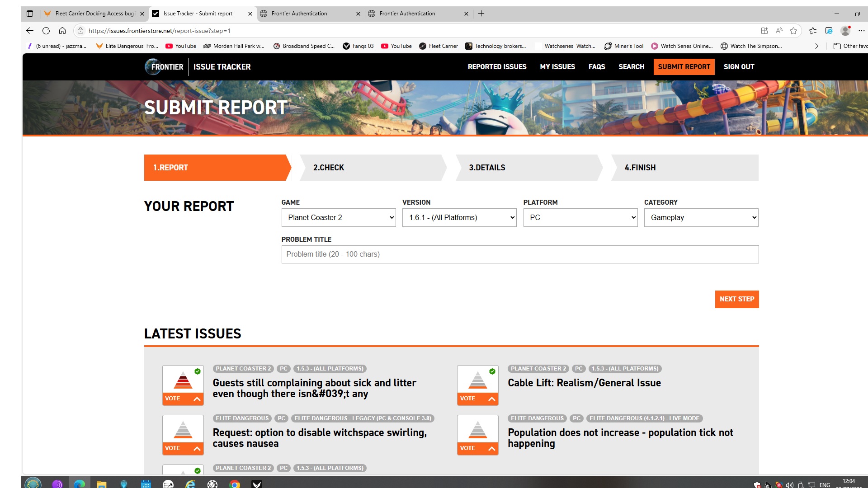The width and height of the screenshot is (868, 488).
Task: Reload the current page
Action: coord(46,31)
